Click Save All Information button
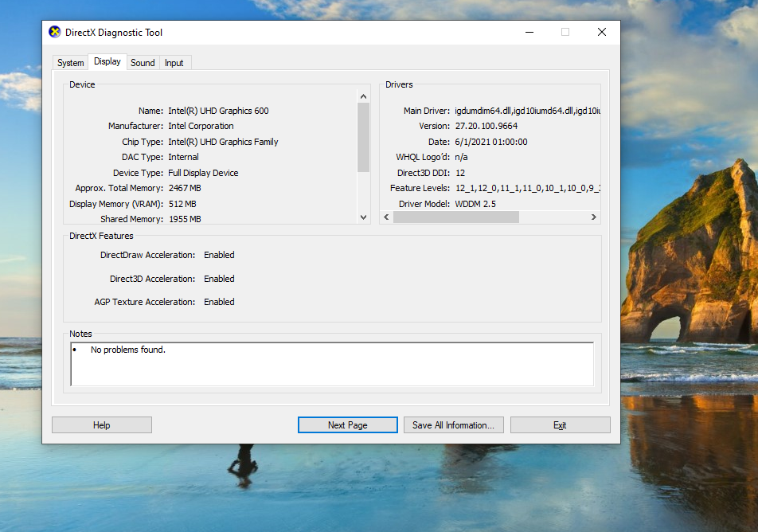Image resolution: width=758 pixels, height=532 pixels. [454, 425]
